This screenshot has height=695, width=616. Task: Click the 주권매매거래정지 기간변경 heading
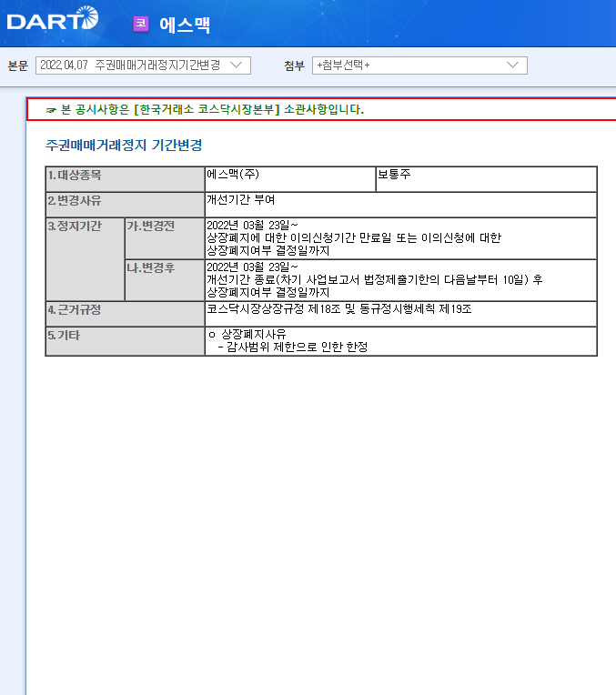[x=124, y=145]
